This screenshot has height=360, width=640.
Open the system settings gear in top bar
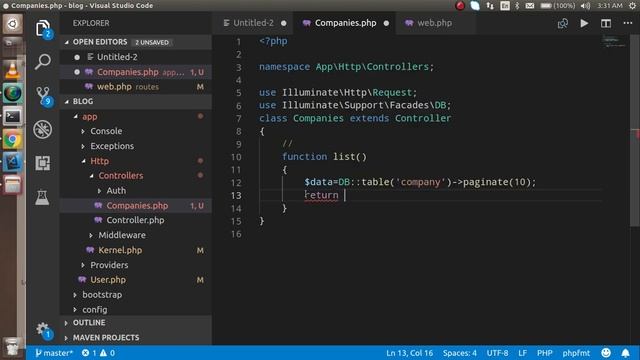point(632,6)
